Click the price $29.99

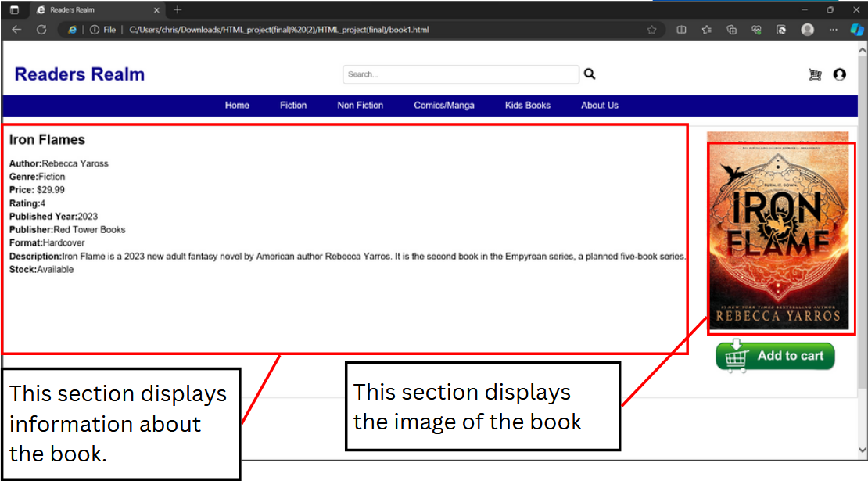[x=51, y=190]
